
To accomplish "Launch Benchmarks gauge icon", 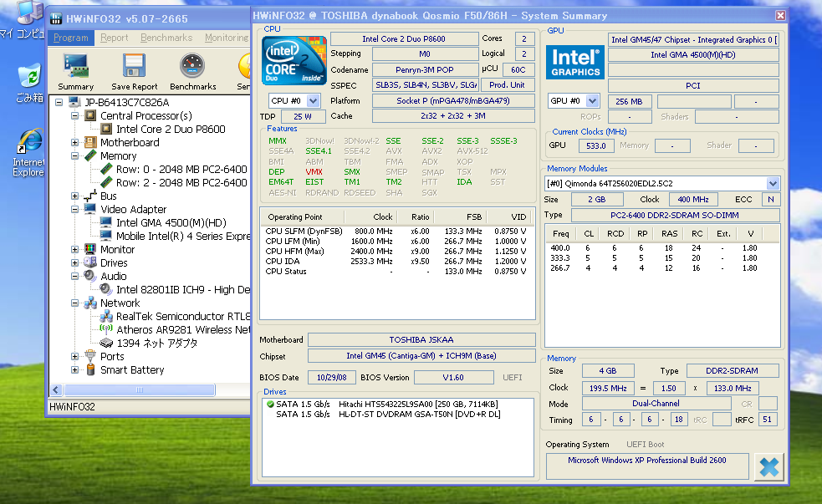I will [191, 65].
